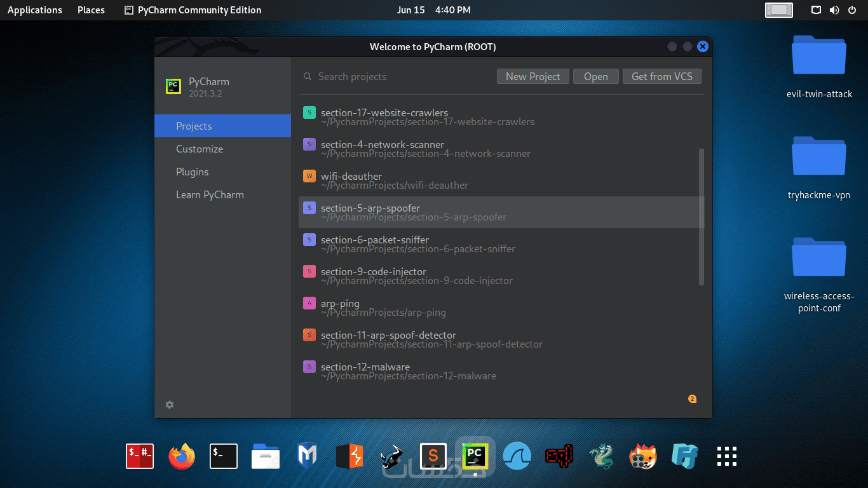
Task: Launch Metasploit blue shield icon in dock
Action: coord(308,456)
